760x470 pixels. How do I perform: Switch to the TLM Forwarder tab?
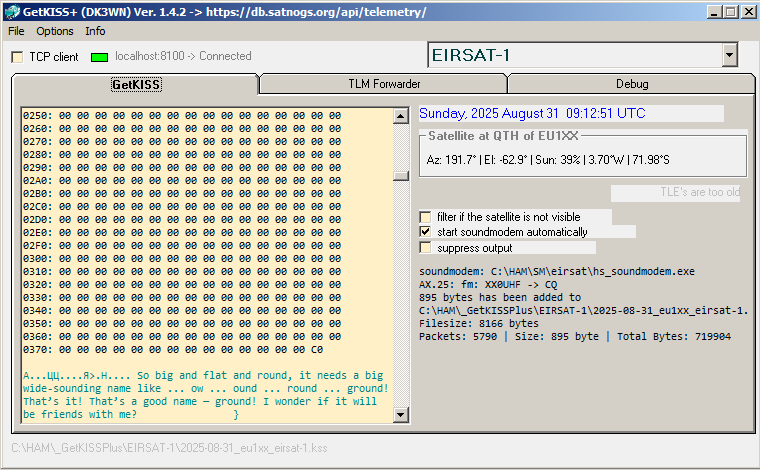tap(383, 84)
